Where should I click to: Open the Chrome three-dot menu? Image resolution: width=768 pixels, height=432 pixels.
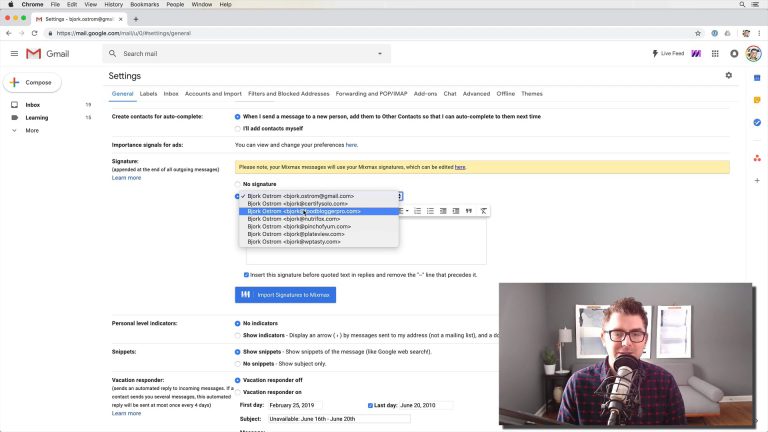(x=759, y=33)
